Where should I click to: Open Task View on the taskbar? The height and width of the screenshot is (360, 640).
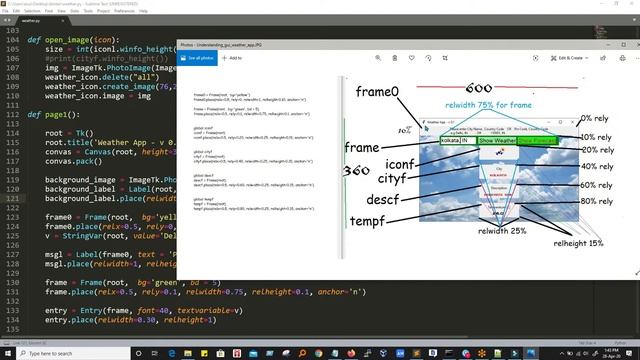pos(155,353)
